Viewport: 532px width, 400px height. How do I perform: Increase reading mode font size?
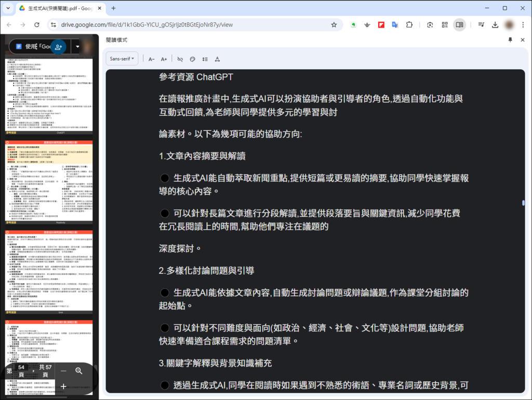click(x=164, y=59)
